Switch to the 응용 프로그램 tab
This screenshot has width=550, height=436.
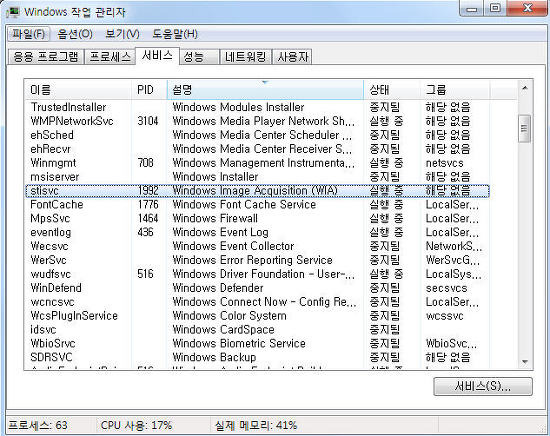click(46, 57)
